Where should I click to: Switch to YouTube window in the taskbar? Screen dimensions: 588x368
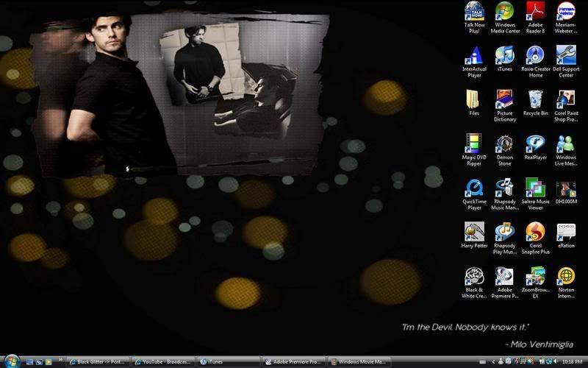click(x=163, y=361)
